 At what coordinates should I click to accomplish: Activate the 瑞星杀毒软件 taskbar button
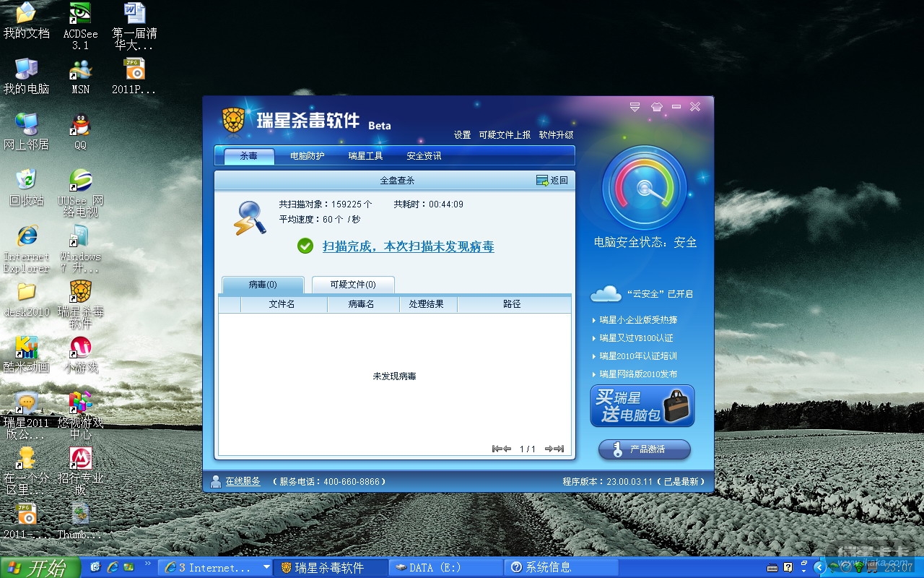tap(331, 568)
